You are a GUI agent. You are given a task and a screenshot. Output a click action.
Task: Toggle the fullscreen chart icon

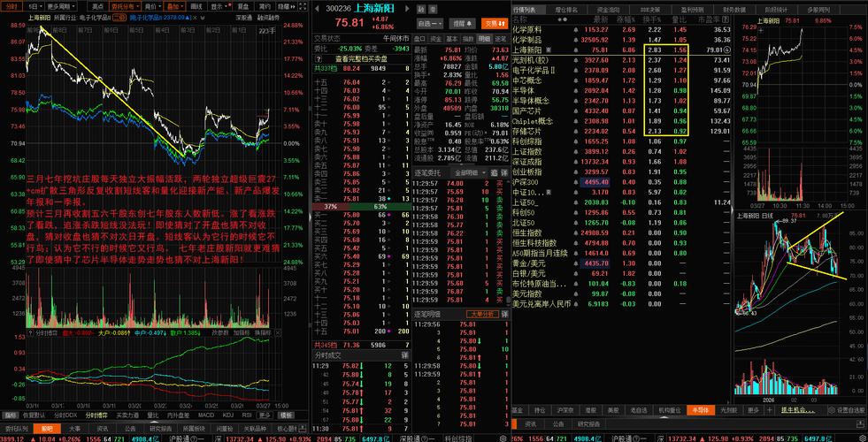coord(302,7)
